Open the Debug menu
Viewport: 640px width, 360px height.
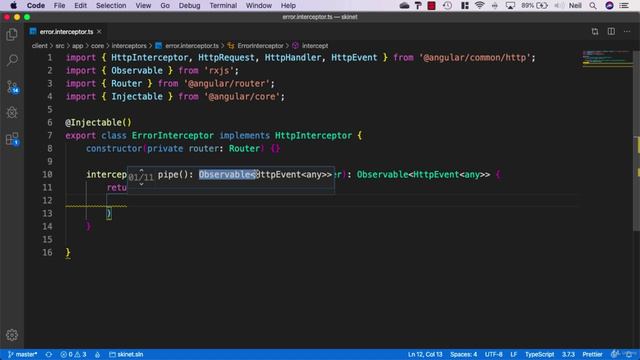tap(189, 5)
